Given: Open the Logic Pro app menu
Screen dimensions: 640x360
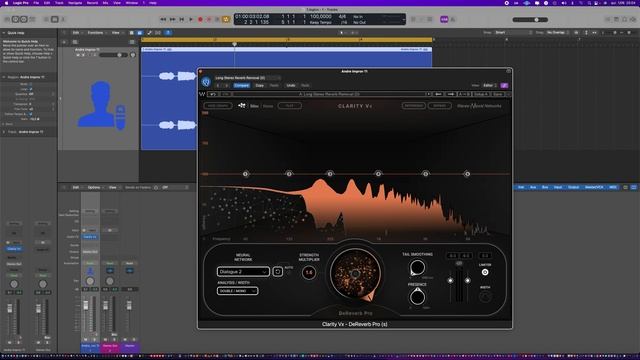Looking at the screenshot, I should [x=20, y=2].
